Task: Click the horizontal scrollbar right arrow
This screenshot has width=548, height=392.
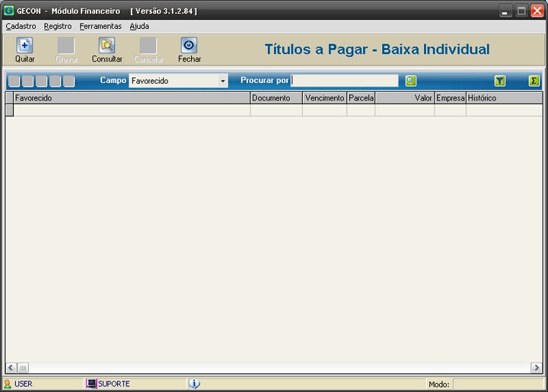Action: 537,368
